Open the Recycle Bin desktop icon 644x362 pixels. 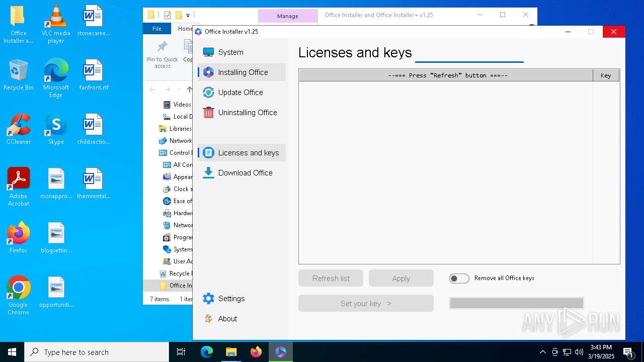tap(19, 75)
